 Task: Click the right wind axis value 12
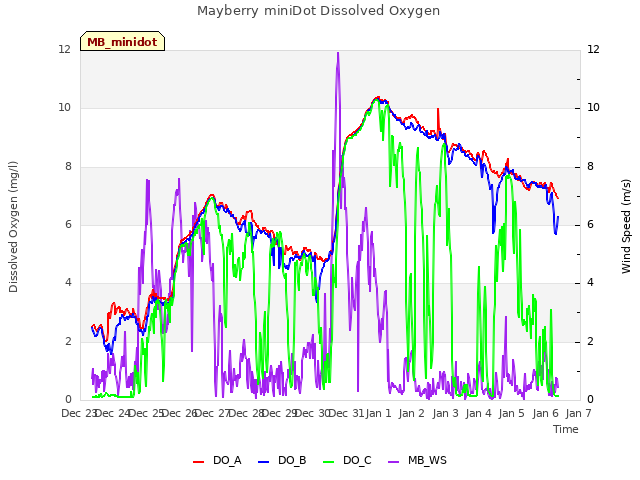coord(593,49)
